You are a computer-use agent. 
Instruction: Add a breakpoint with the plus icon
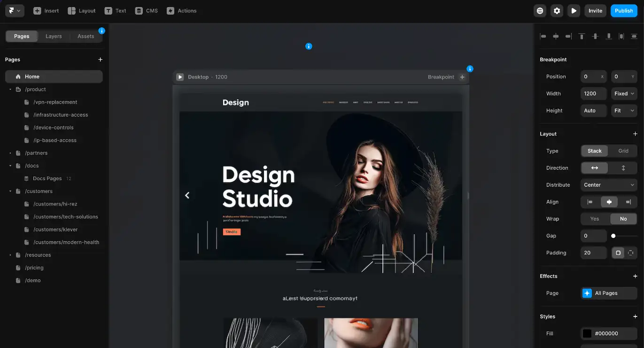pyautogui.click(x=462, y=77)
